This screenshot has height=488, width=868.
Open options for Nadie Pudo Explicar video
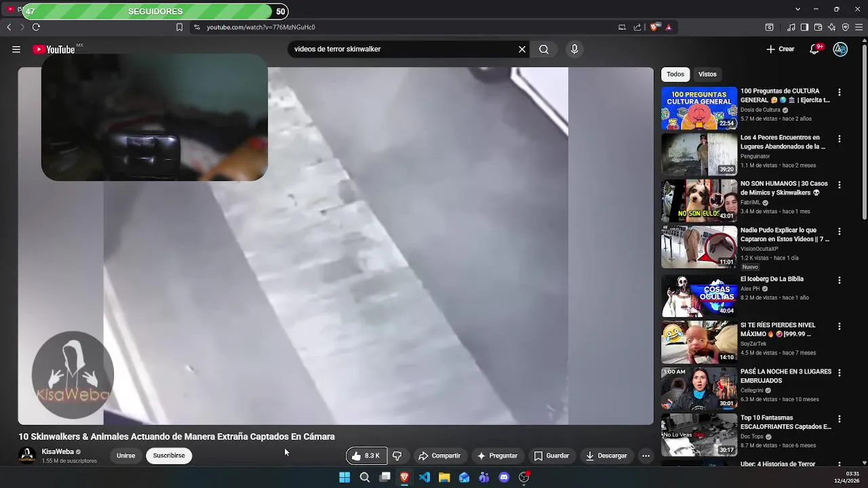click(840, 231)
